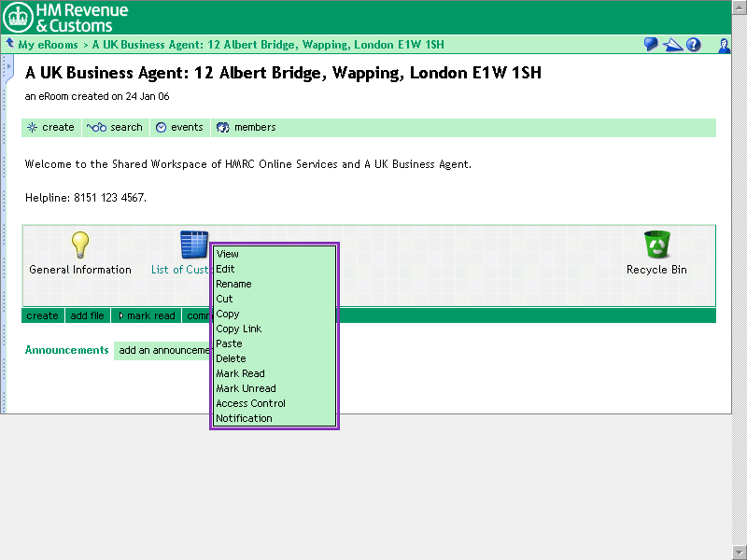Click the search button with glasses
Viewport: 747px width, 560px height.
pyautogui.click(x=115, y=128)
